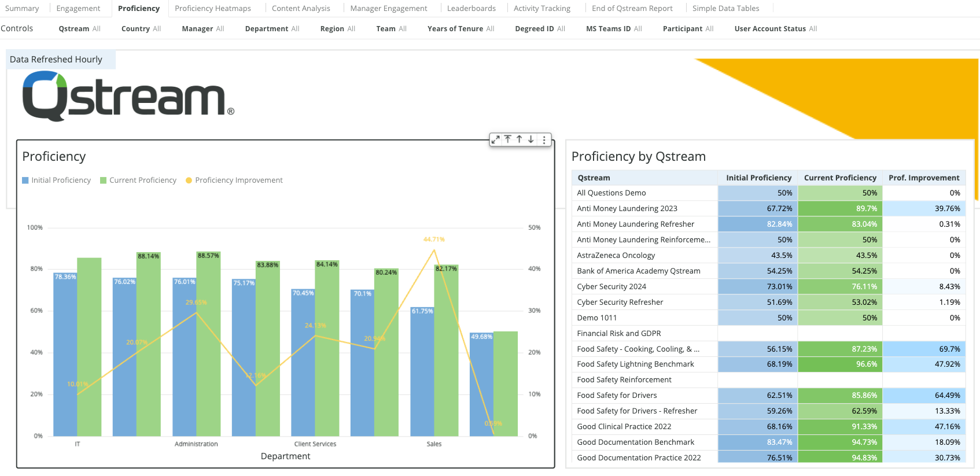Open the MS Teams ID filter
980x476 pixels.
click(x=614, y=29)
